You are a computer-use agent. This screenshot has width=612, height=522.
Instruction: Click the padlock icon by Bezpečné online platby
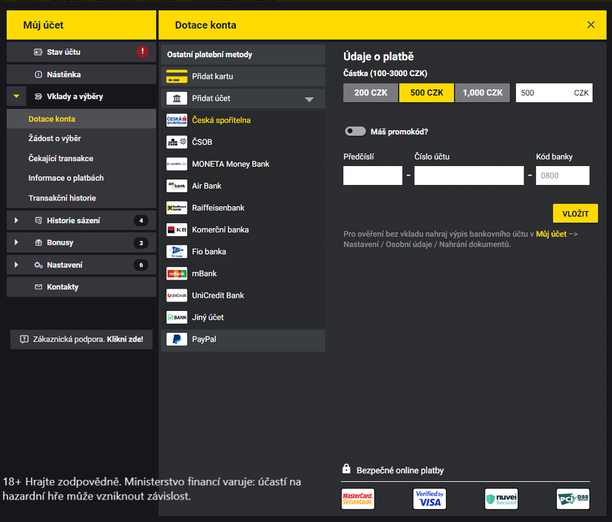(346, 468)
